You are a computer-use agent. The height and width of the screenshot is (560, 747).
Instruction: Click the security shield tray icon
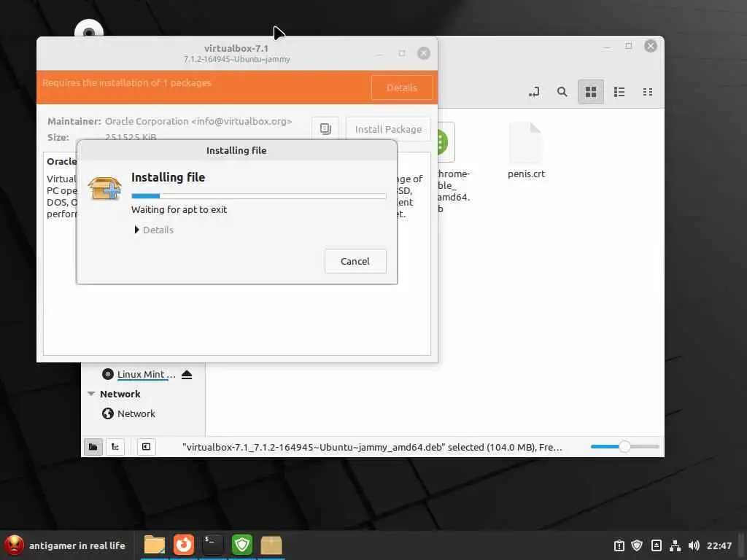[x=637, y=545]
